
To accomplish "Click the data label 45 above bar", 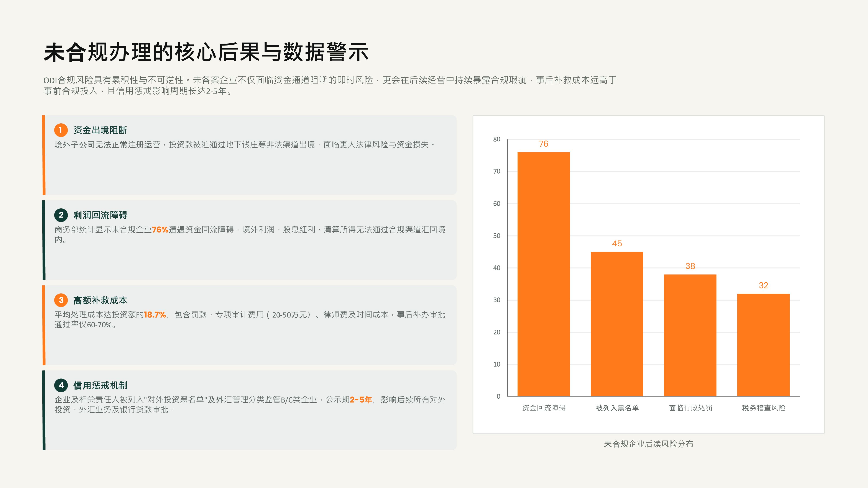I will click(617, 244).
